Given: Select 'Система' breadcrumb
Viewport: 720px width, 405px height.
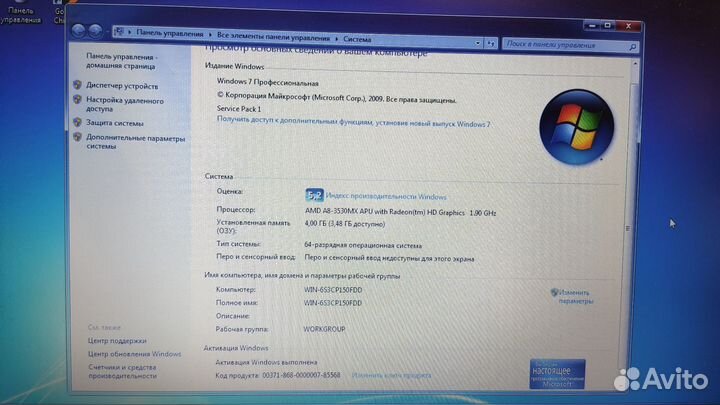Looking at the screenshot, I should tap(357, 39).
